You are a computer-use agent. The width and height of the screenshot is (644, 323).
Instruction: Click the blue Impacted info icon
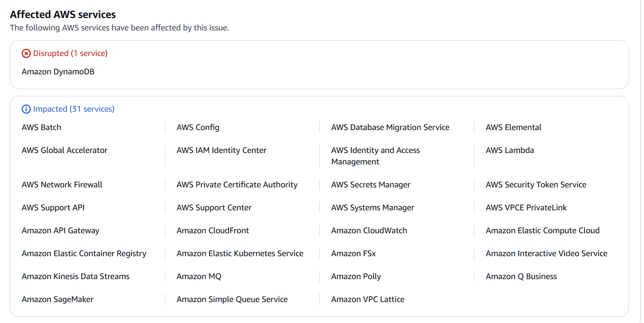pos(26,109)
